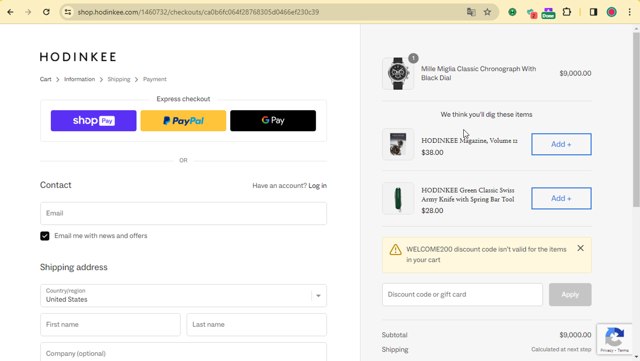Bookmark this page with the star icon
This screenshot has height=361, width=640.
tap(487, 12)
